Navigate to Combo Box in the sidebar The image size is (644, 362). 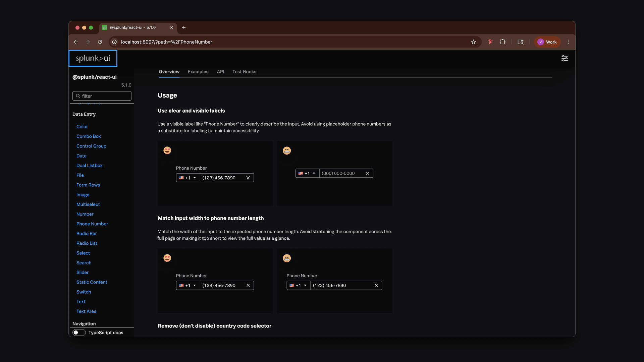pos(89,136)
